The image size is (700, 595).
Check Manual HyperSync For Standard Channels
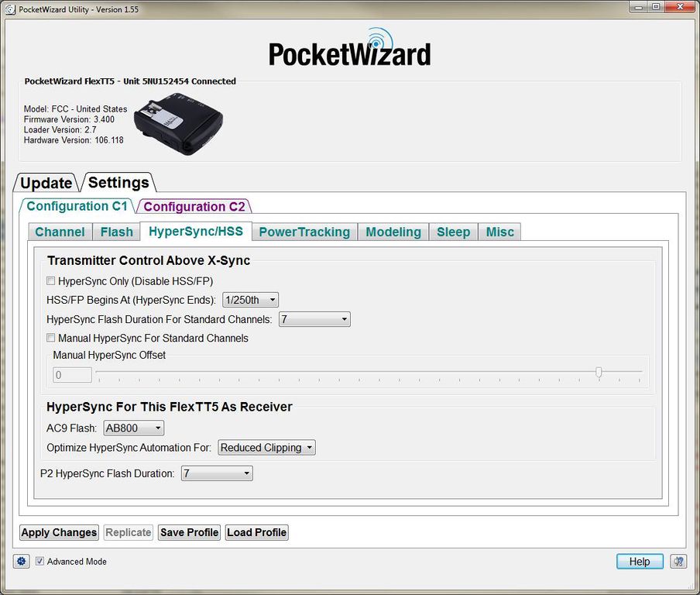coord(51,339)
